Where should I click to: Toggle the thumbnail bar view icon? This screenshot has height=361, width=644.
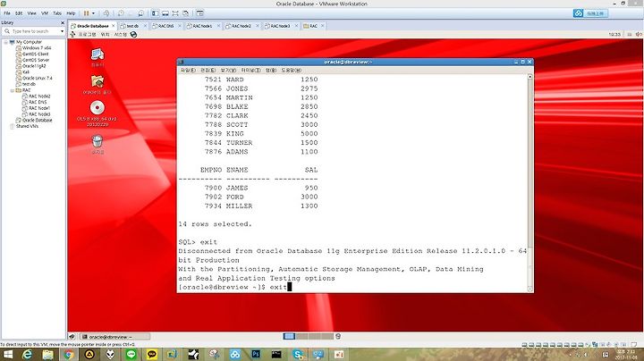(165, 13)
